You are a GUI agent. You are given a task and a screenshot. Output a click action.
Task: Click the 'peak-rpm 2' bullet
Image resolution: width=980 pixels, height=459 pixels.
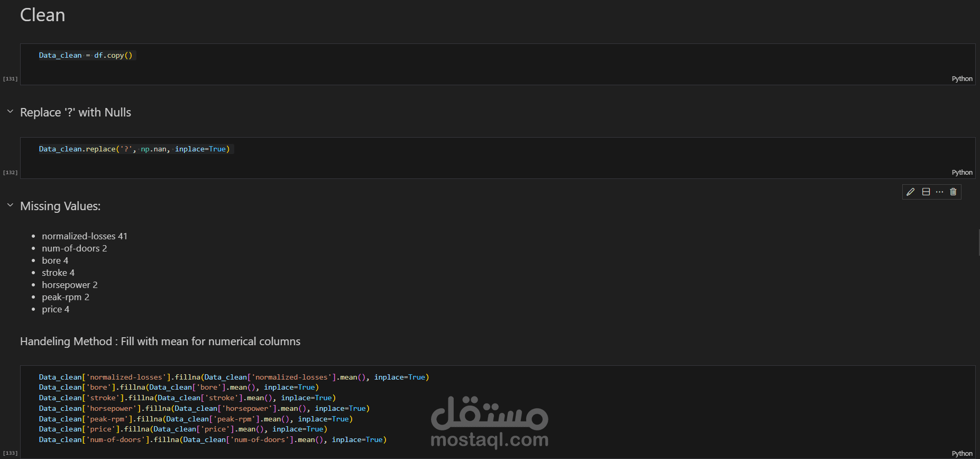click(66, 297)
